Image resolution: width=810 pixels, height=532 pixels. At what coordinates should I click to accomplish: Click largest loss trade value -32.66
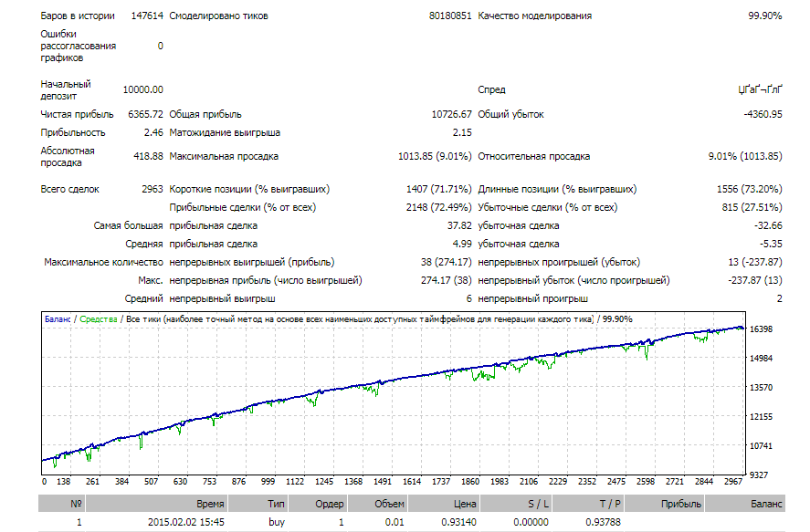pyautogui.click(x=768, y=226)
